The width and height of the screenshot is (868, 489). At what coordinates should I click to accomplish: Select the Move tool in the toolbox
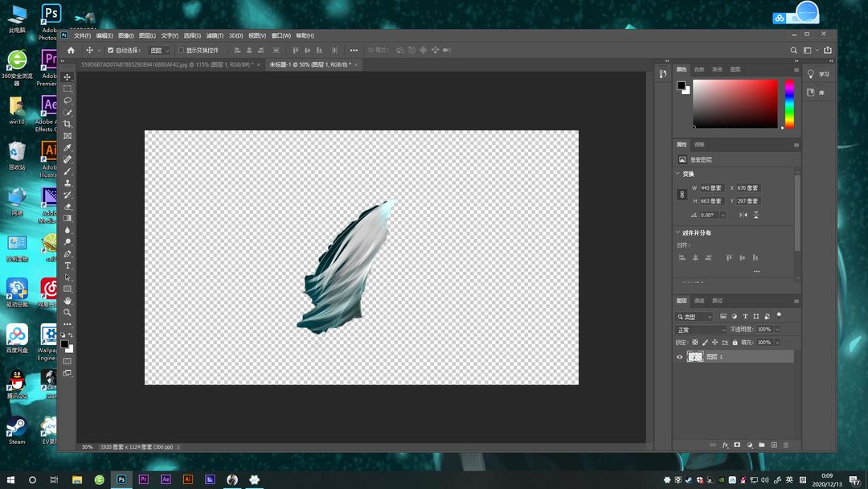tap(68, 77)
